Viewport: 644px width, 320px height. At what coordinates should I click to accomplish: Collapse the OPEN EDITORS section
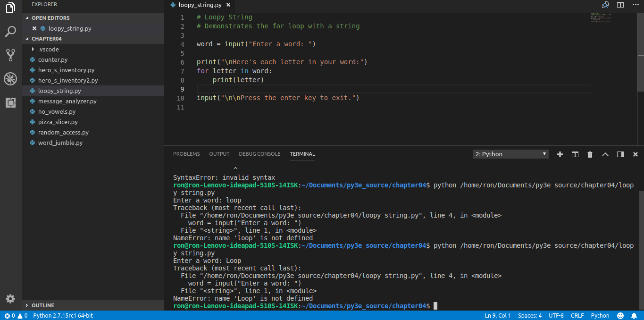[x=50, y=18]
